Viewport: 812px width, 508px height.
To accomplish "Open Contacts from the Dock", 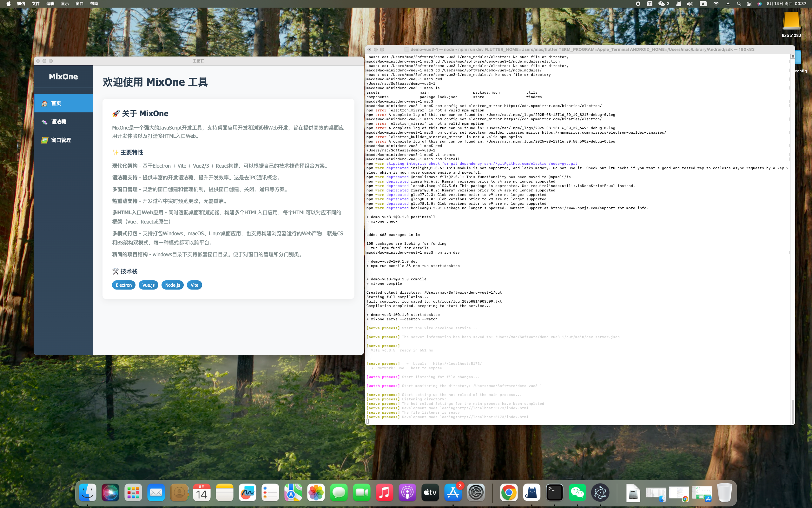I will [x=179, y=492].
